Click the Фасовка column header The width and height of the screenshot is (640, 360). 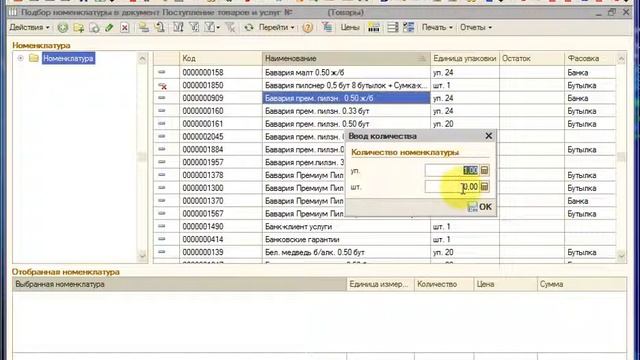[x=590, y=58]
